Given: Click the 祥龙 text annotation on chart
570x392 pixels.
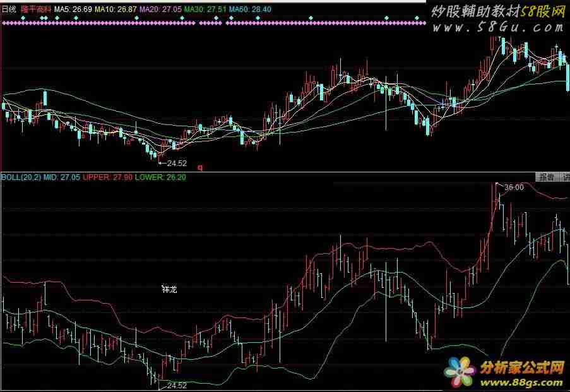Looking at the screenshot, I should click(170, 289).
